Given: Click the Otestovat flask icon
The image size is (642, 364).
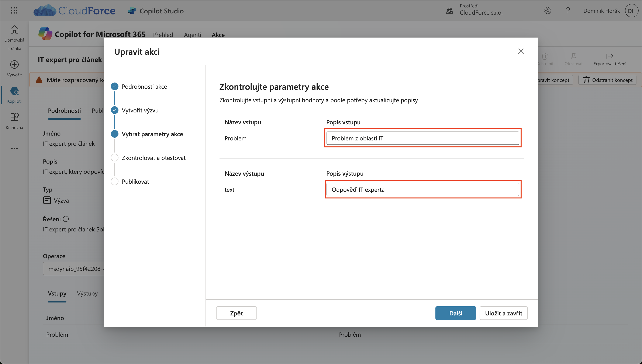Looking at the screenshot, I should 573,56.
